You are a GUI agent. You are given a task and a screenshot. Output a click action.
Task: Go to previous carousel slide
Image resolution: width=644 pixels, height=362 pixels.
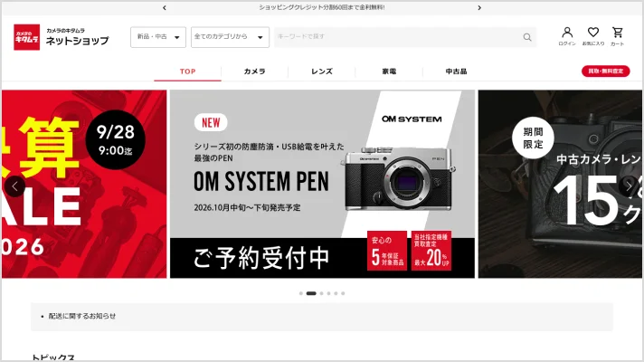tap(14, 186)
